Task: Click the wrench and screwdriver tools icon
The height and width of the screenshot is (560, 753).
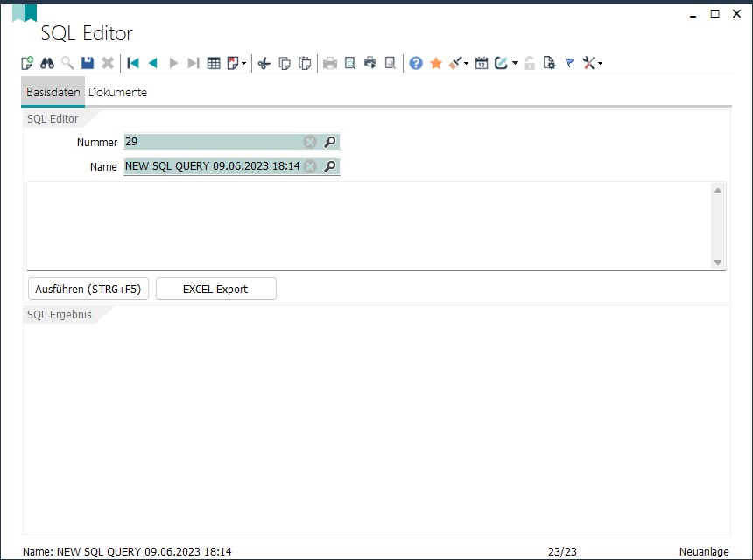Action: click(588, 63)
